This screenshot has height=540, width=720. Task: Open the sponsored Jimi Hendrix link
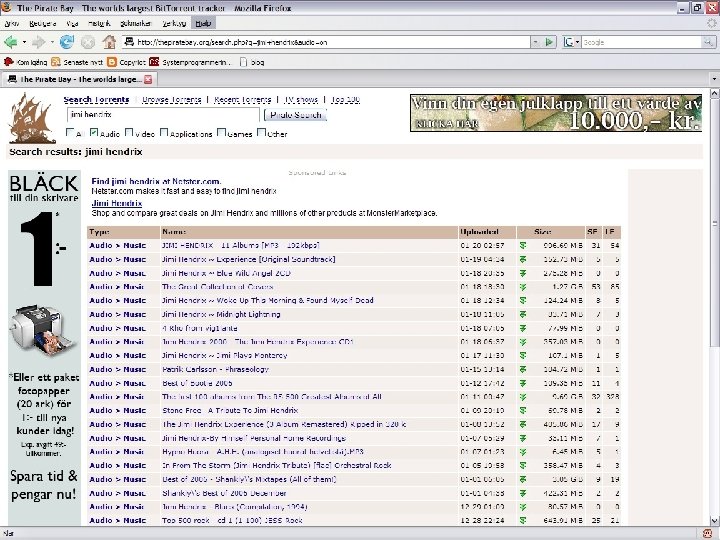point(117,203)
